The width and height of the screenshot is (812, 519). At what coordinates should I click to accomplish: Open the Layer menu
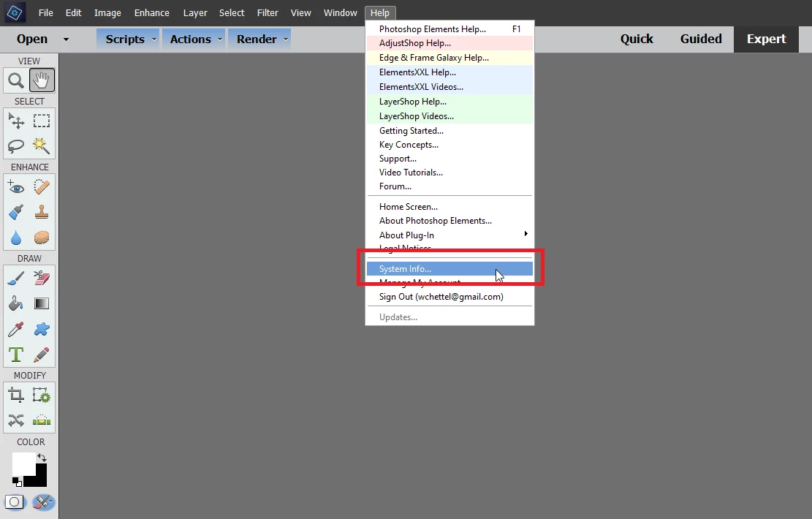tap(195, 12)
